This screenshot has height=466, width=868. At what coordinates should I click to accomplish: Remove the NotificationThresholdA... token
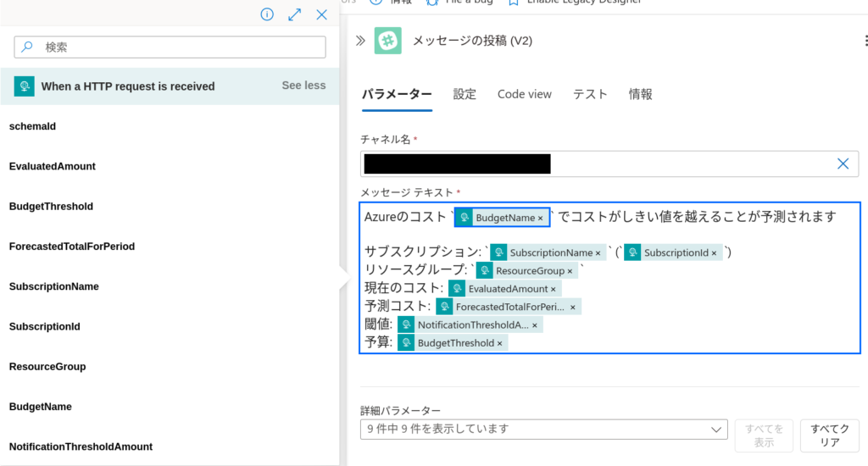[535, 325]
